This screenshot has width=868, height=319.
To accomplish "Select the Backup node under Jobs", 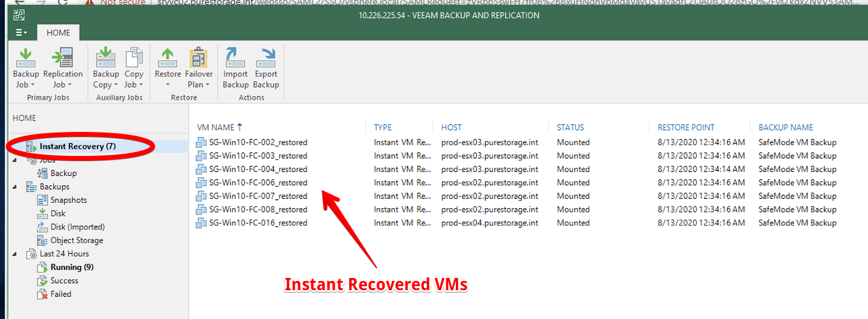I will coord(63,173).
